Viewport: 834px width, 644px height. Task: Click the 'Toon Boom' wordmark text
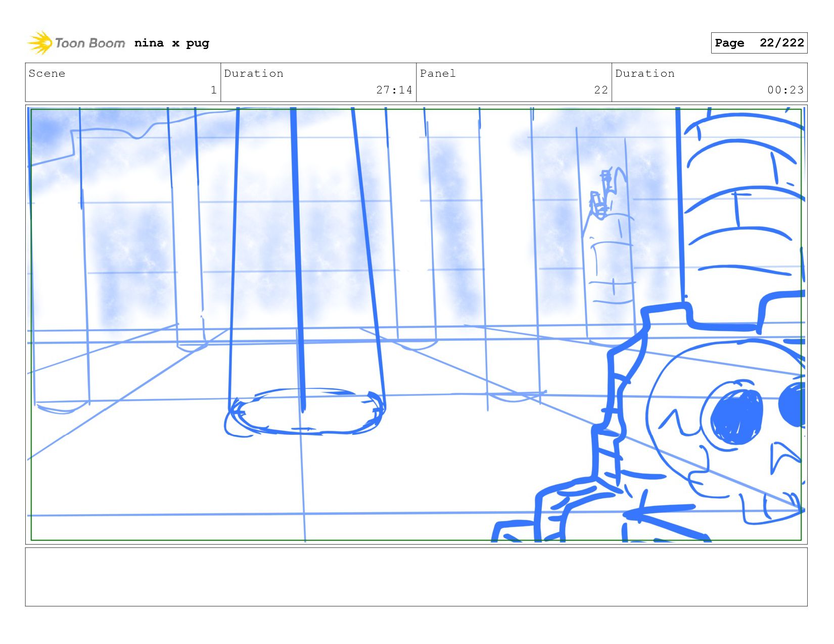90,43
